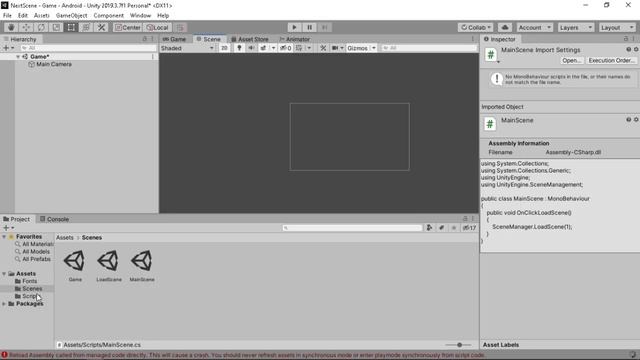Screen dimensions: 640x360
Task: Lock the Hierarchy panel
Action: 144,39
